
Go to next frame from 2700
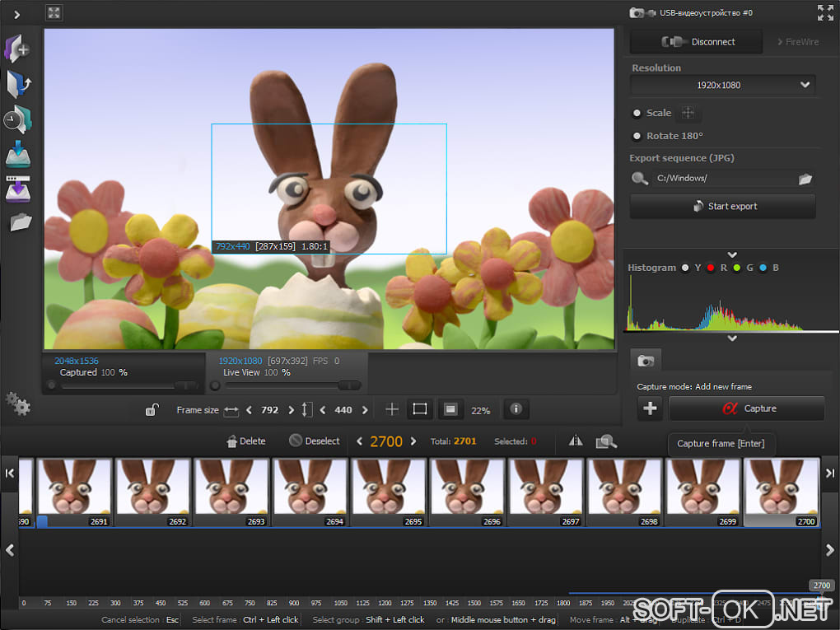click(413, 441)
